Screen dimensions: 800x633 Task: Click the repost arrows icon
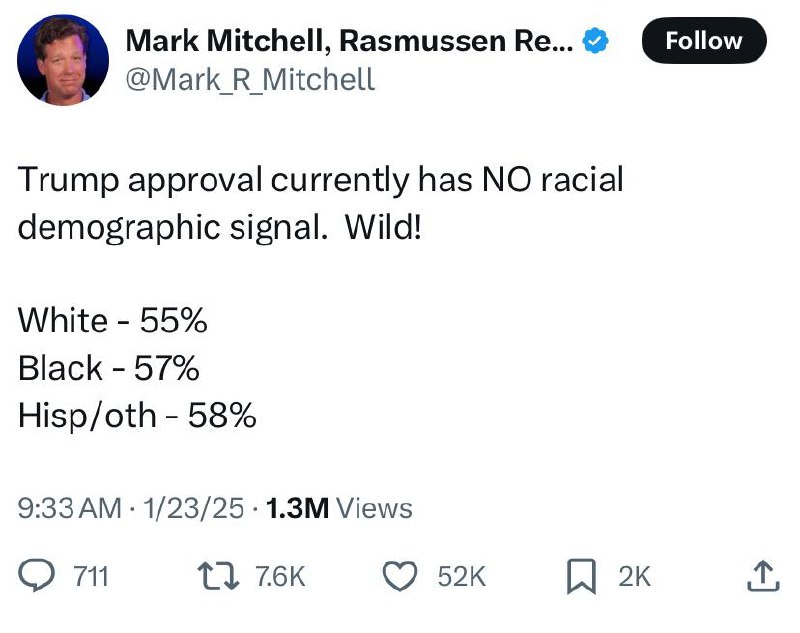[218, 576]
